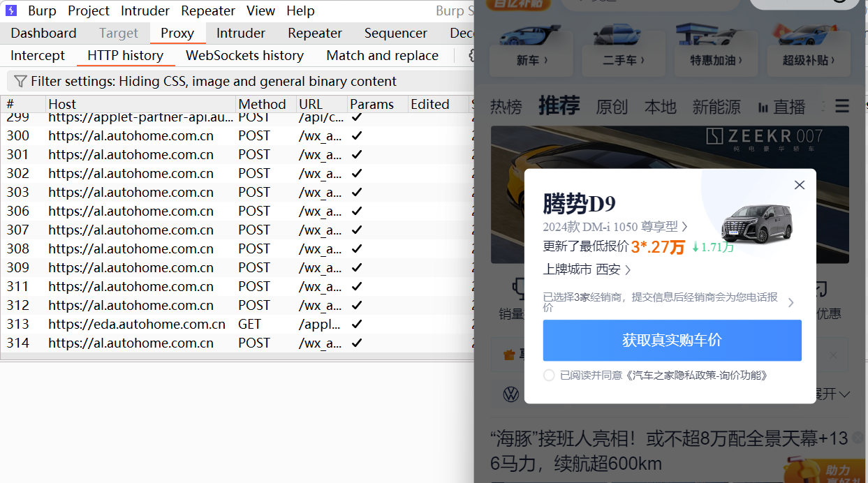This screenshot has height=483, width=868.
Task: Open the WebSockets history sub-tab
Action: pyautogui.click(x=244, y=55)
